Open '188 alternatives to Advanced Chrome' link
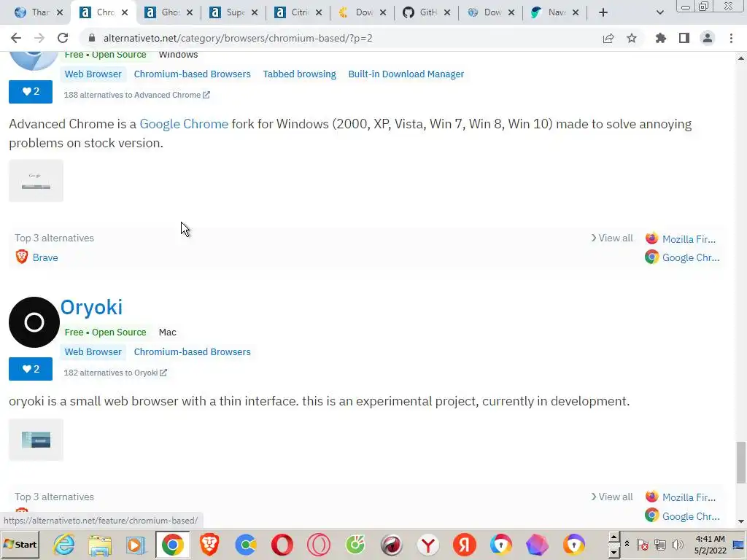The height and width of the screenshot is (560, 747). tap(136, 95)
